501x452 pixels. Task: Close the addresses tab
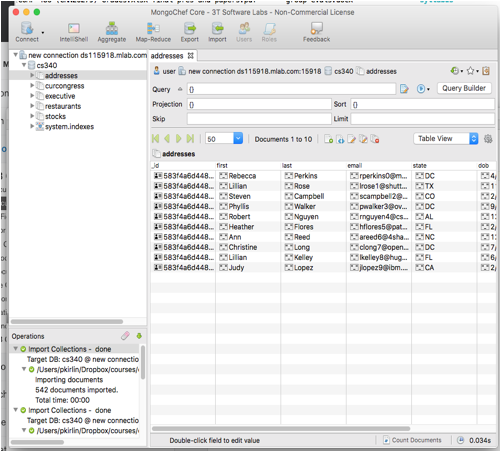tap(191, 56)
